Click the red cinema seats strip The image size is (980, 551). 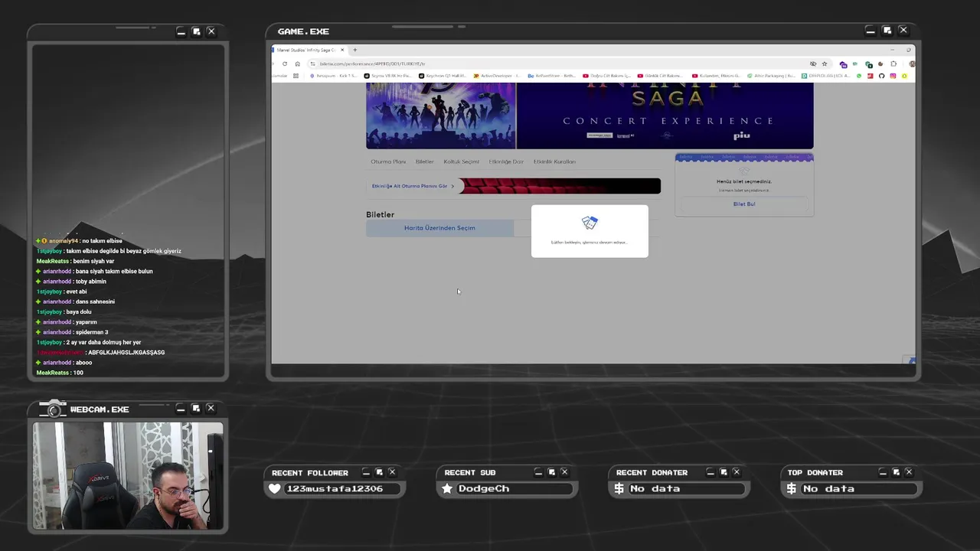pos(560,186)
